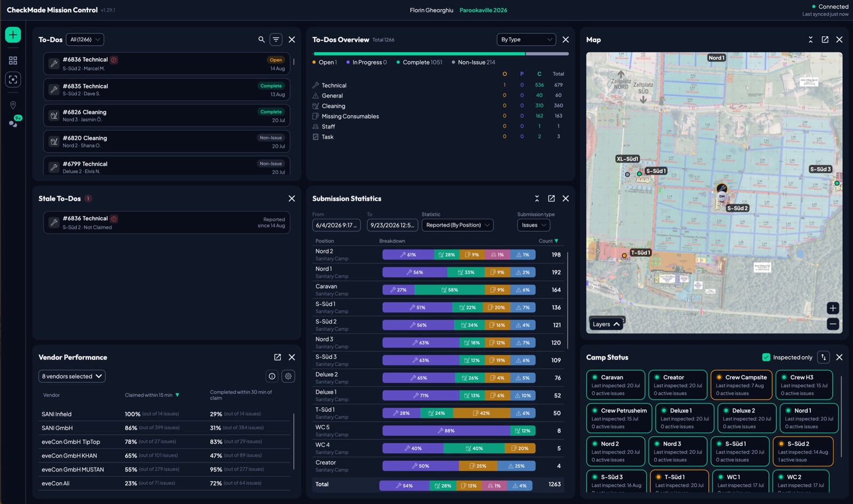This screenshot has width=853, height=504.
Task: Select the Staff type row in overview
Action: (x=440, y=126)
